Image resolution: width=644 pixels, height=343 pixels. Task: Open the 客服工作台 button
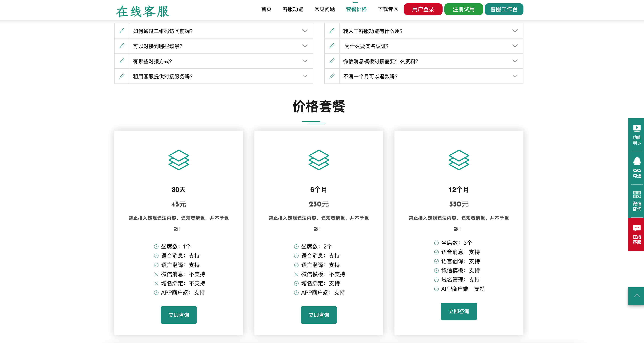pos(504,9)
